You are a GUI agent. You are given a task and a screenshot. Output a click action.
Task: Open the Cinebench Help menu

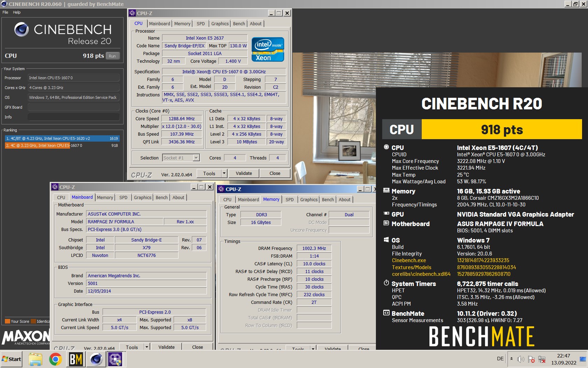(17, 12)
